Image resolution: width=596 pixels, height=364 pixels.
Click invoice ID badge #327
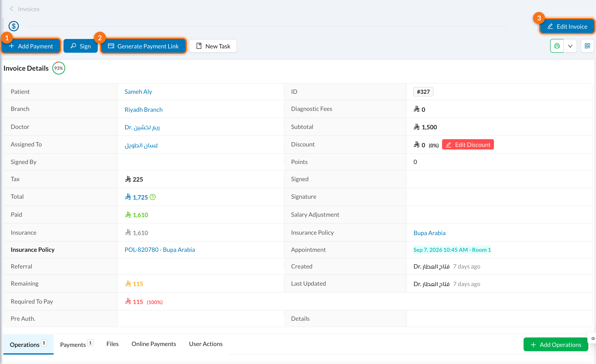[x=423, y=92]
